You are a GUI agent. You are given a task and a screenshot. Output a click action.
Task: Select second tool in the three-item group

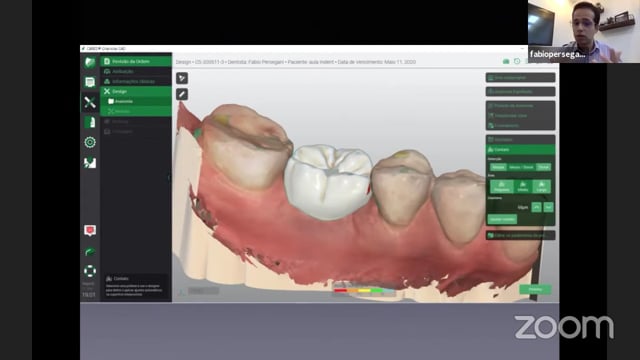point(520,116)
